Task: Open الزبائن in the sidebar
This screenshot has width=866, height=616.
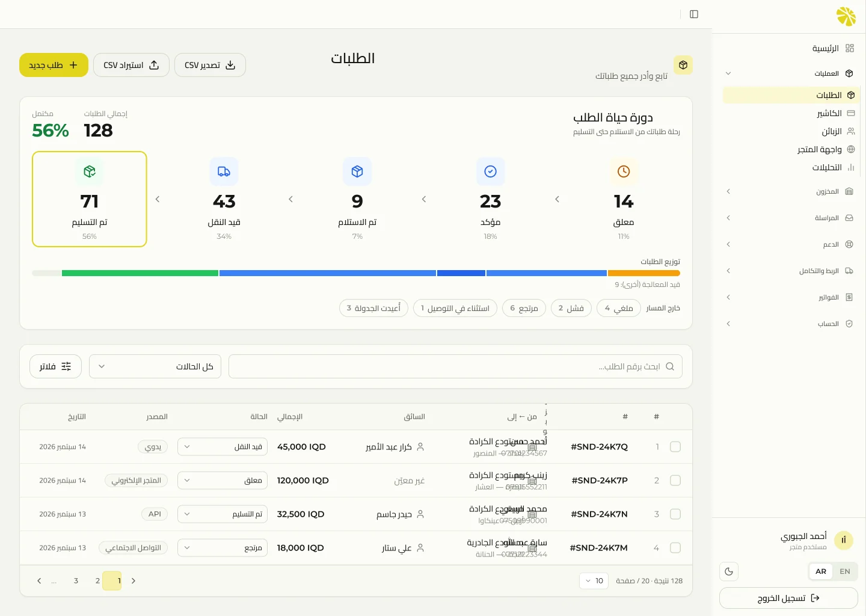Action: tap(791, 131)
